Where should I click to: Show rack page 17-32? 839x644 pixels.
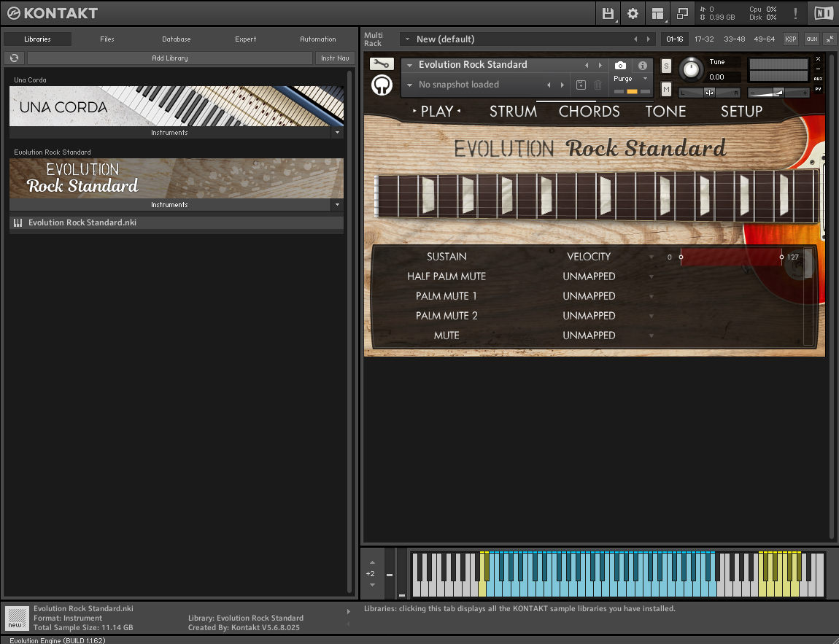[704, 39]
